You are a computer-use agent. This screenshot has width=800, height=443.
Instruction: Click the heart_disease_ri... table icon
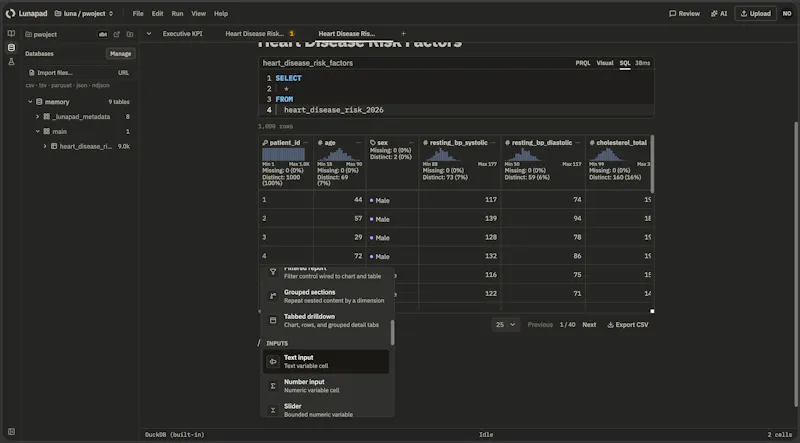click(x=54, y=146)
